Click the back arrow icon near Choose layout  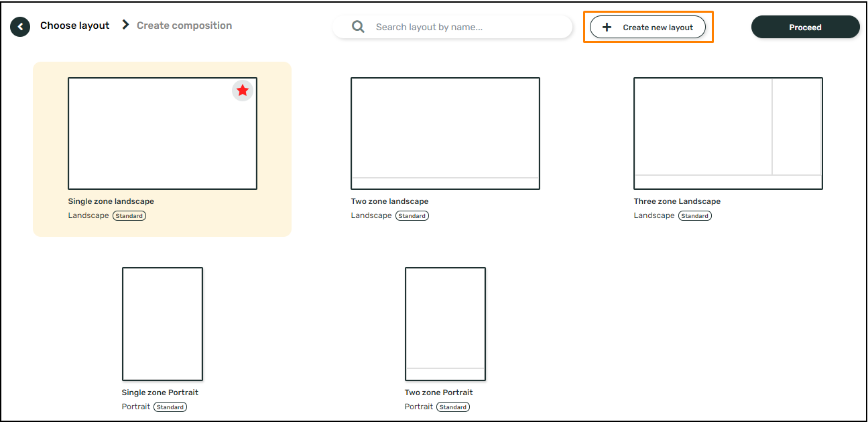pos(19,26)
